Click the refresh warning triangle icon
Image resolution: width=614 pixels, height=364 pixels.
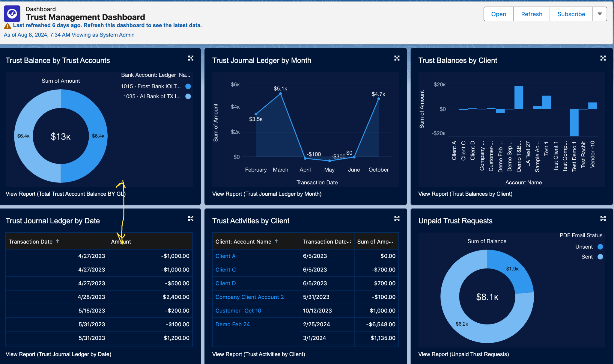7,26
